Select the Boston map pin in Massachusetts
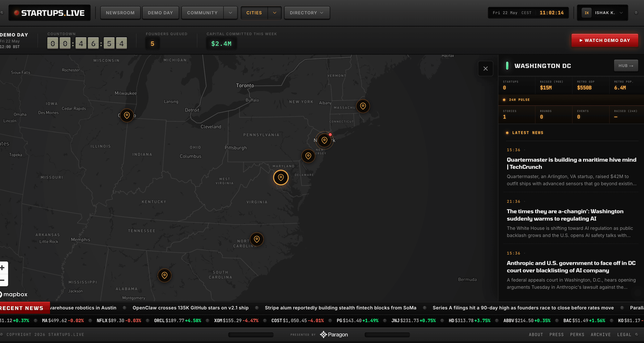 coord(363,106)
